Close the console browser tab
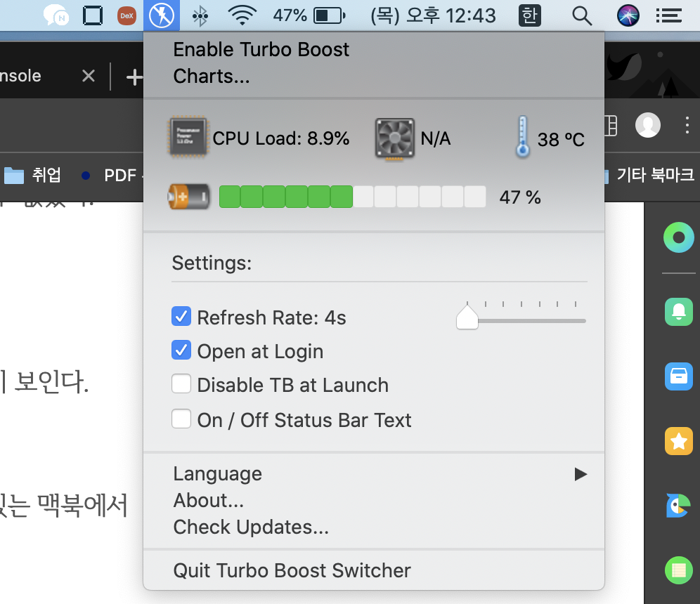The image size is (700, 604). tap(89, 76)
